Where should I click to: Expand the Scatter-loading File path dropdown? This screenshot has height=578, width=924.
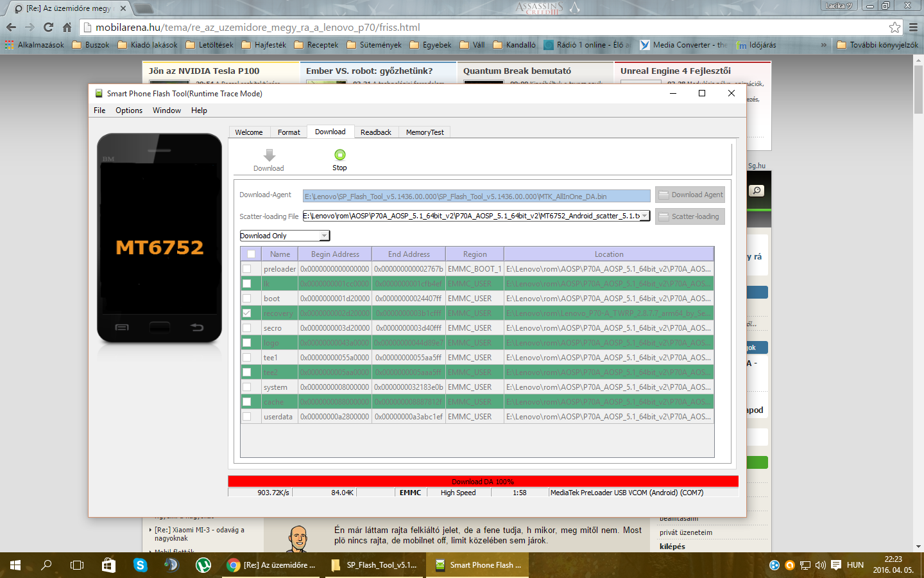pos(644,216)
